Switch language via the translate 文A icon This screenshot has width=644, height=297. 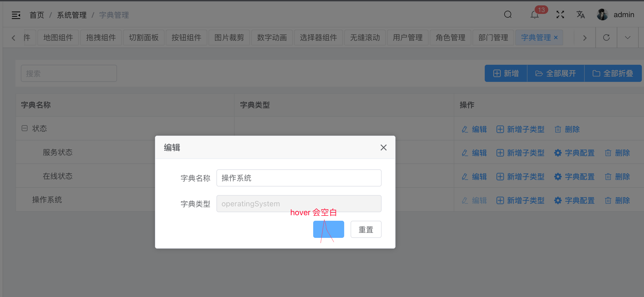(580, 15)
